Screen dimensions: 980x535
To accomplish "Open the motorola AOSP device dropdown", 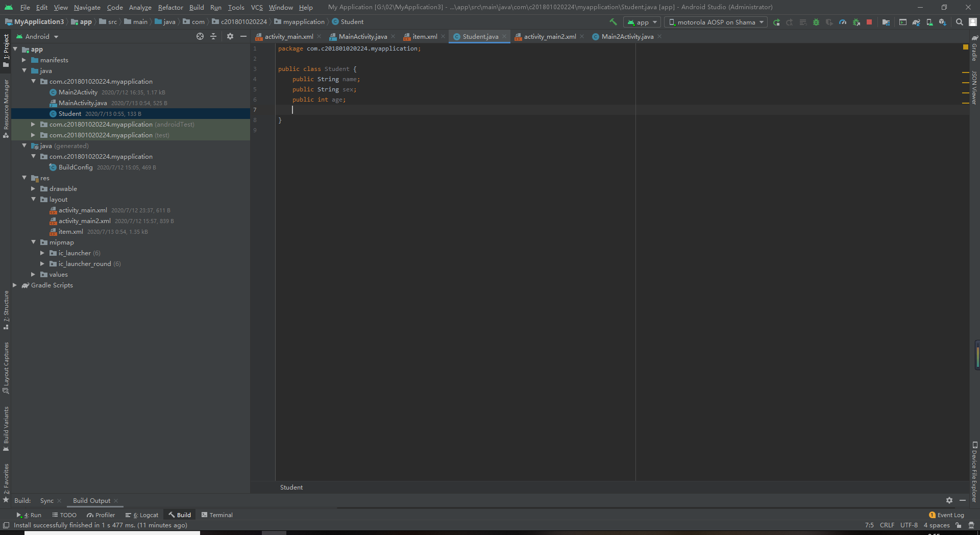I will click(716, 22).
